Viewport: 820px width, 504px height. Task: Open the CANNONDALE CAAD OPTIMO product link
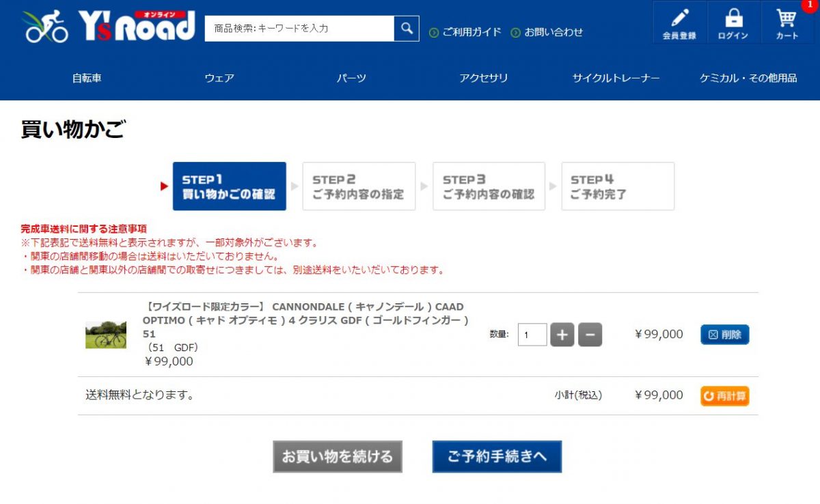click(x=305, y=320)
